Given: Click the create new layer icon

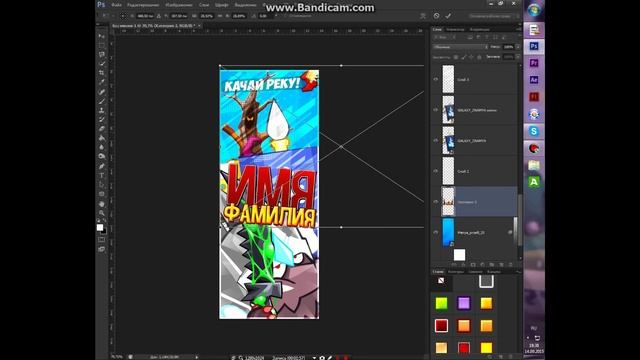Looking at the screenshot, I should click(501, 264).
